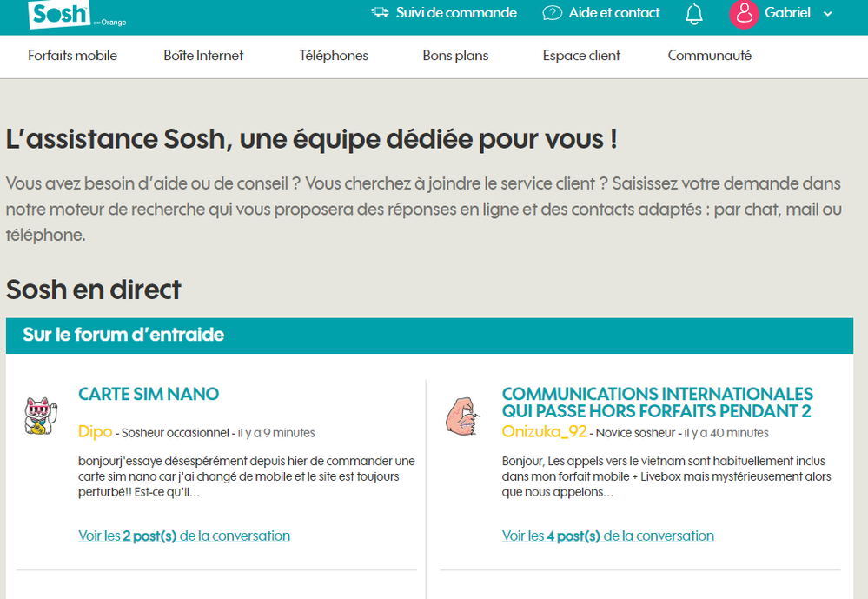
Task: View the 2 posts of the conversation
Action: (184, 536)
